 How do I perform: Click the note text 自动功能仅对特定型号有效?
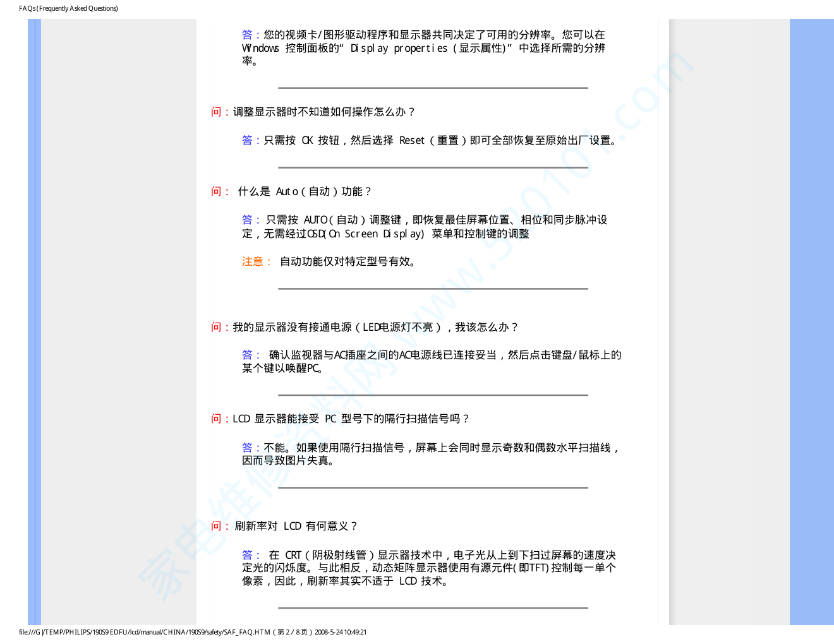tap(349, 261)
